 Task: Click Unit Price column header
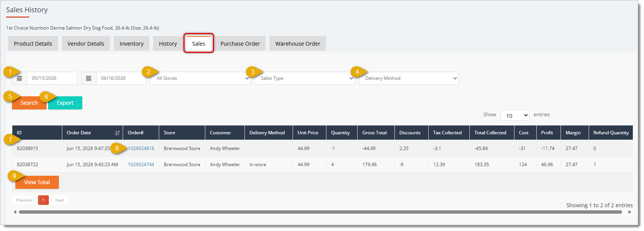(x=310, y=133)
